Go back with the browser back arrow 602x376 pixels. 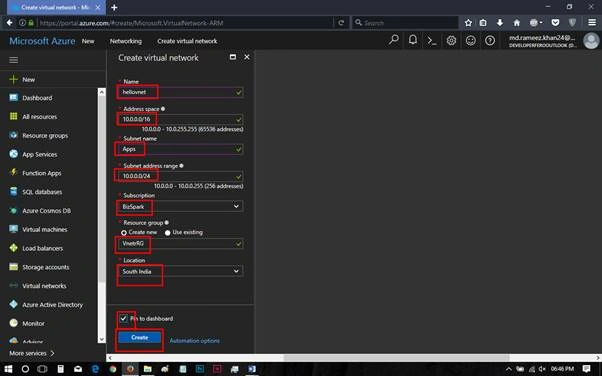point(9,23)
